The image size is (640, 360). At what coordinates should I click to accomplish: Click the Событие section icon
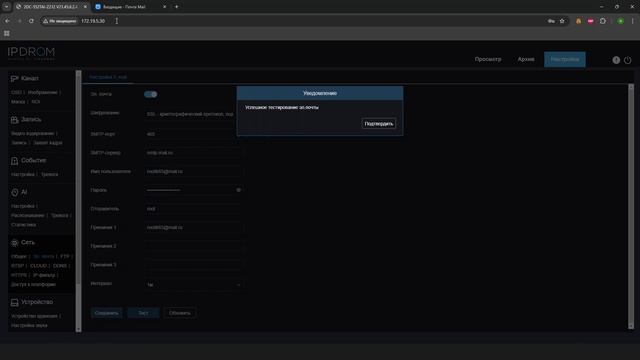point(15,161)
